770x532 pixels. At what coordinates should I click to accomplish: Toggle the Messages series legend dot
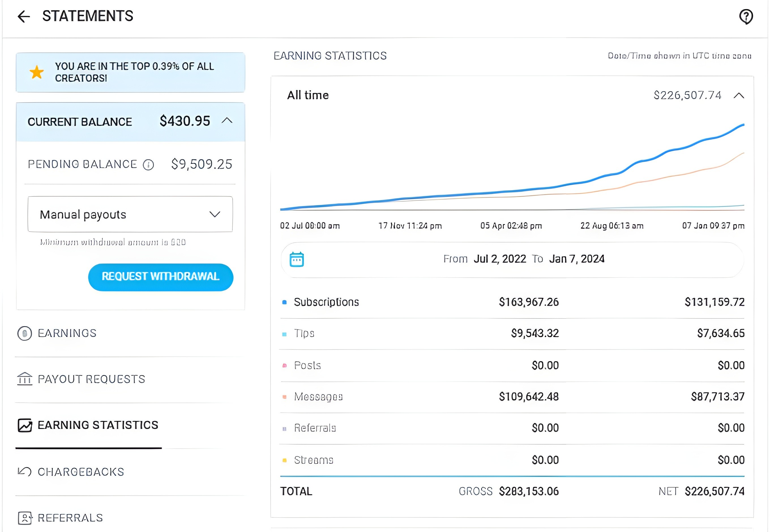click(285, 397)
